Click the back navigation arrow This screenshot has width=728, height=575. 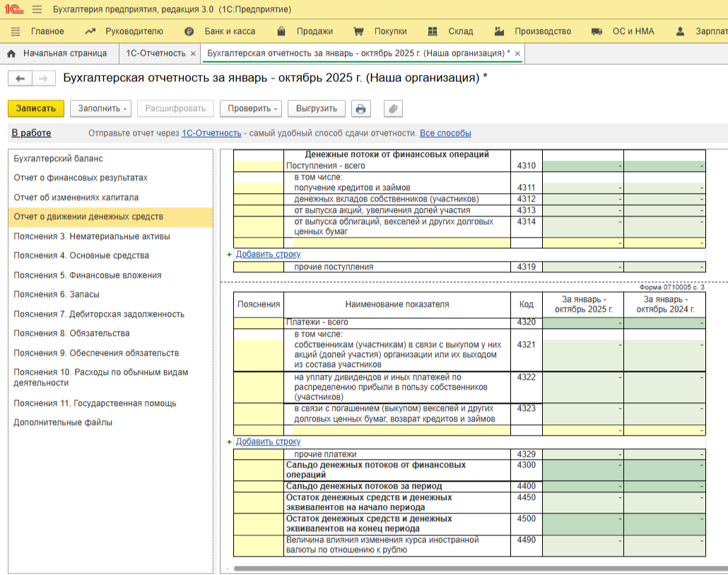[20, 79]
